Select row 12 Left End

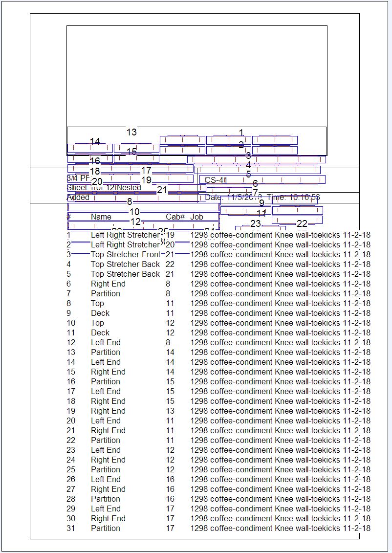click(x=106, y=342)
